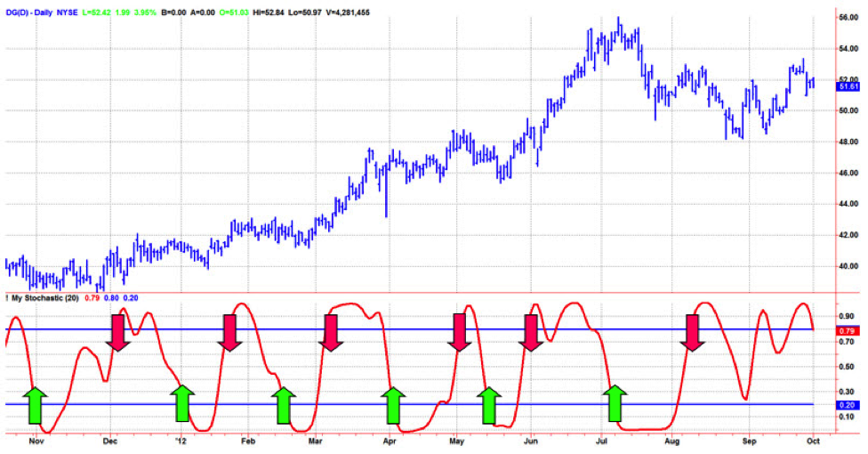Select the O=51.03 open value
The image size is (868, 454).
234,12
